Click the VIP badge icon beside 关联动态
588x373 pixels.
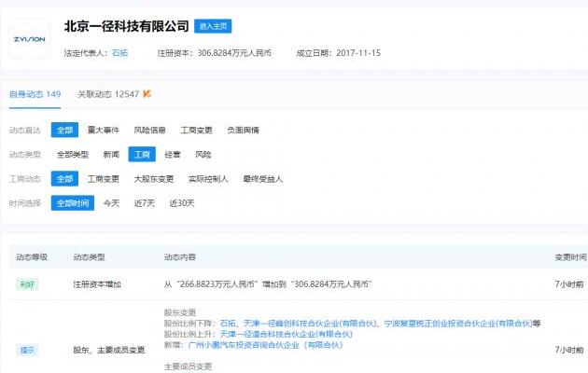(147, 93)
